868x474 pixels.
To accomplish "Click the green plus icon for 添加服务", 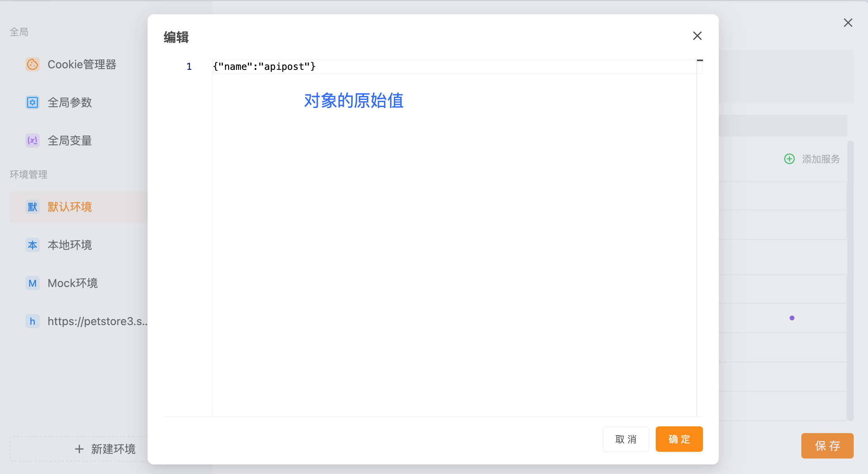I will (x=789, y=159).
